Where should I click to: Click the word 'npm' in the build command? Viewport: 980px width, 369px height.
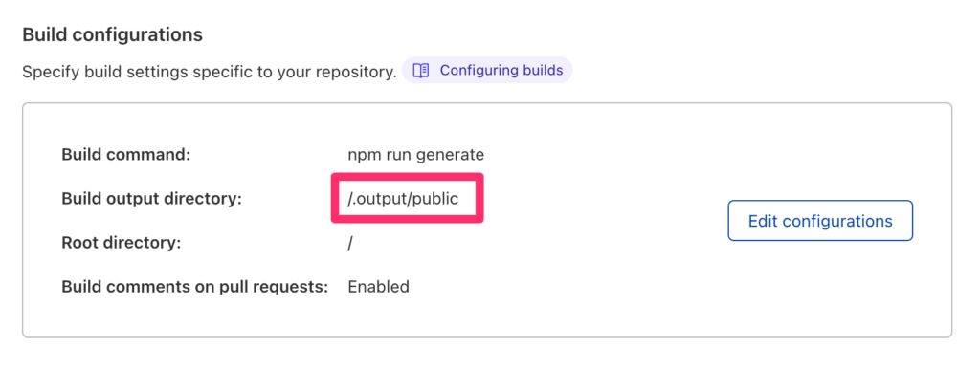click(361, 155)
